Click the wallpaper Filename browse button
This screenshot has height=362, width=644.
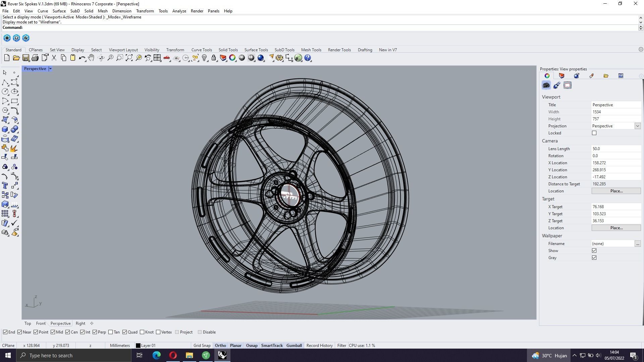[637, 244]
